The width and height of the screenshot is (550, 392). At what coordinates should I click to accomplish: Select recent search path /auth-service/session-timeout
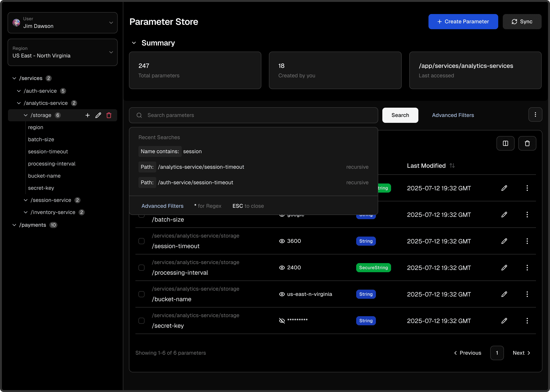point(195,183)
